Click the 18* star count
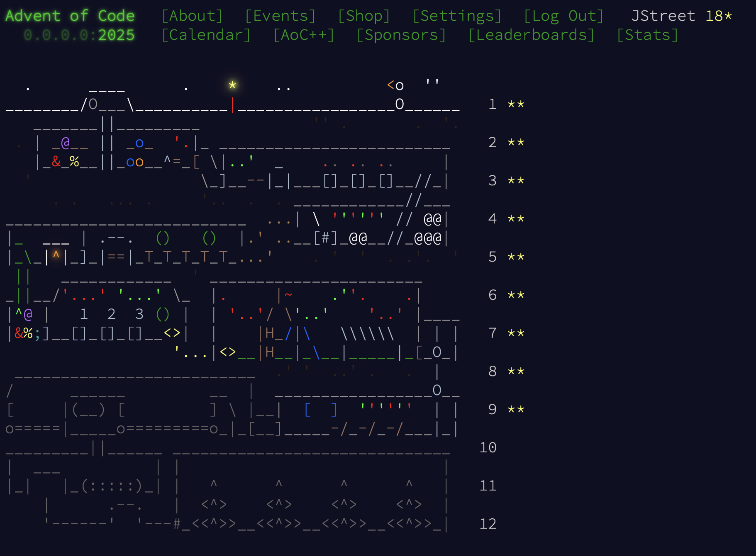This screenshot has height=556, width=756. pos(719,16)
